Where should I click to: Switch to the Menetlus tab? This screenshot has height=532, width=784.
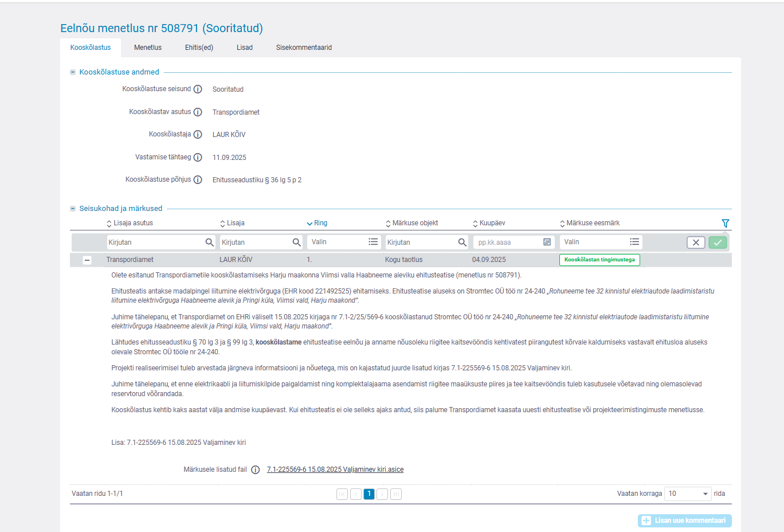[x=148, y=48]
